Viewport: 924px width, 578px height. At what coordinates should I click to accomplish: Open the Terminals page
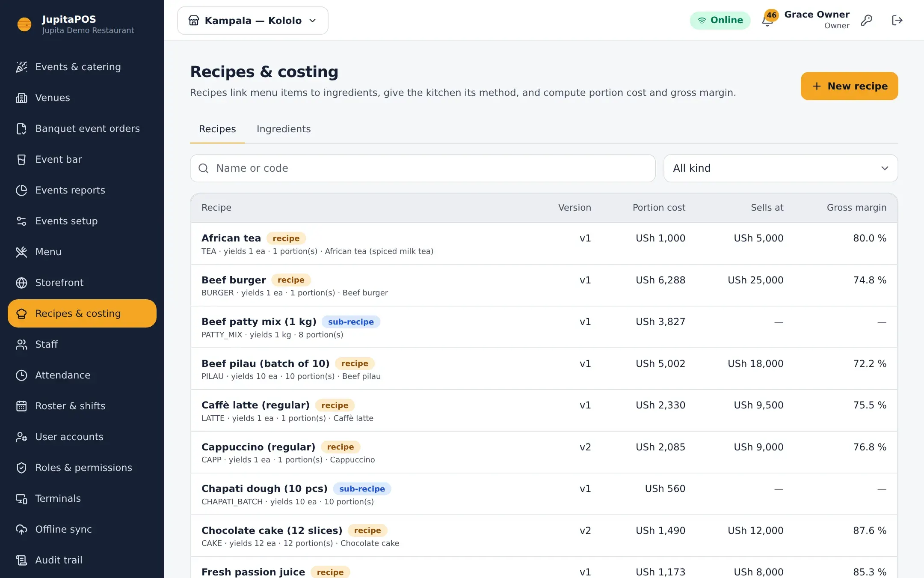coord(82,498)
